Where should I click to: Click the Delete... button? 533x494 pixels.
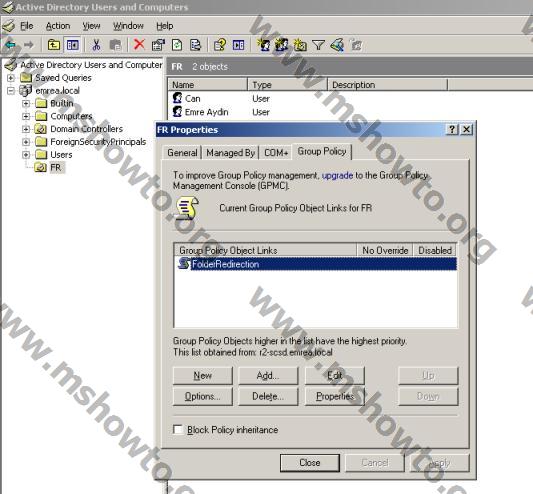tap(268, 396)
